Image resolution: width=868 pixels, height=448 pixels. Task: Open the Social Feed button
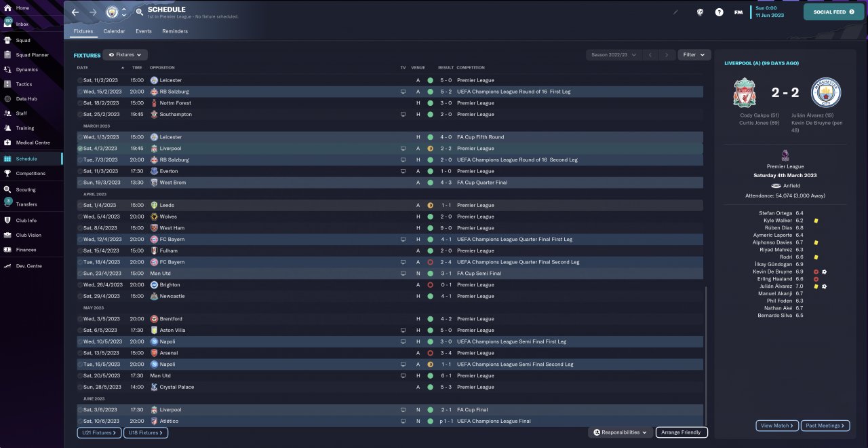tap(833, 12)
